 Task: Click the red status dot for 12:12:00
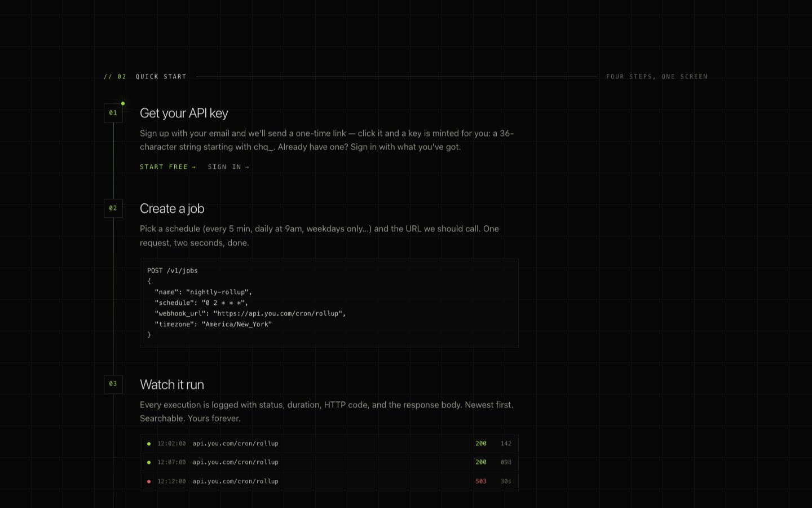(149, 481)
